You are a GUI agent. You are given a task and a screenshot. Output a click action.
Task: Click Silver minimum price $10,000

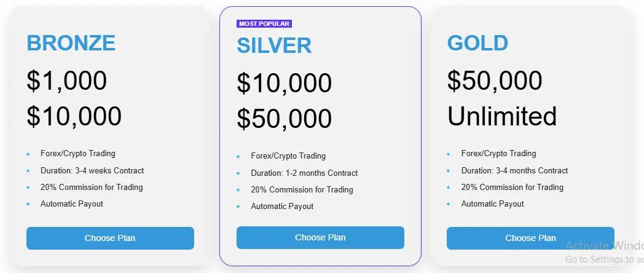click(285, 83)
